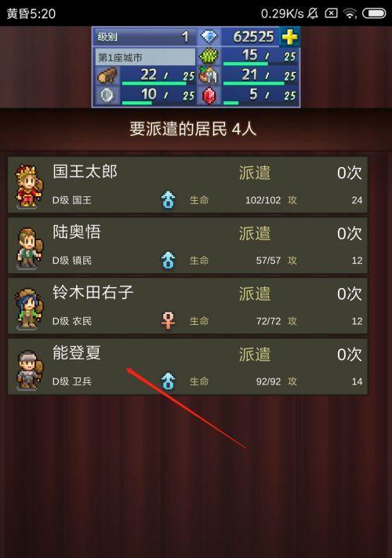Screen dimensions: 392x558
Task: Dispatch 铃木田右子 with 派遣
Action: [x=255, y=294]
